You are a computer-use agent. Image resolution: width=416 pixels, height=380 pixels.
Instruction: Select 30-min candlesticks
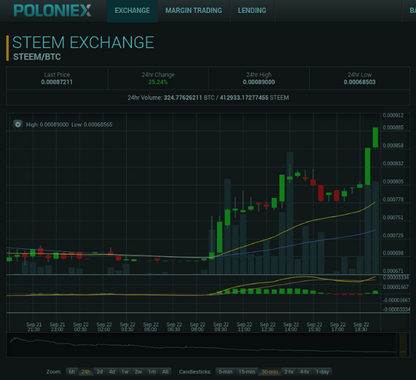tap(269, 372)
